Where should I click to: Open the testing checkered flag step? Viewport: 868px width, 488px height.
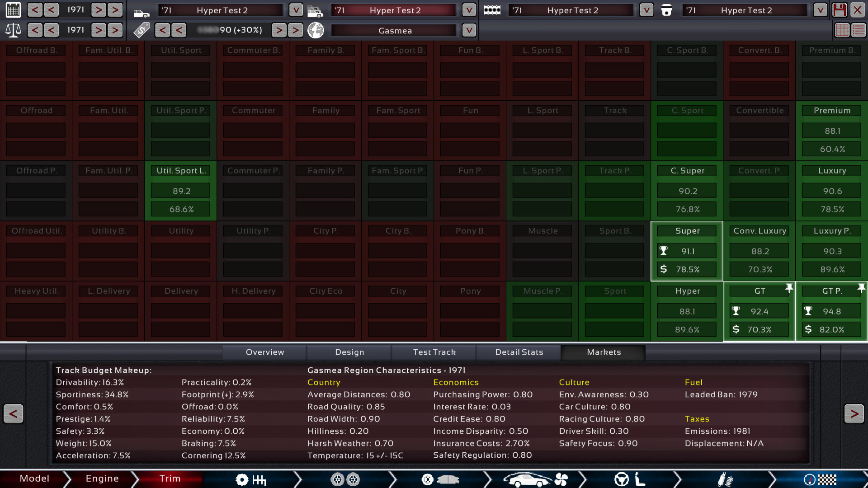coord(820,479)
